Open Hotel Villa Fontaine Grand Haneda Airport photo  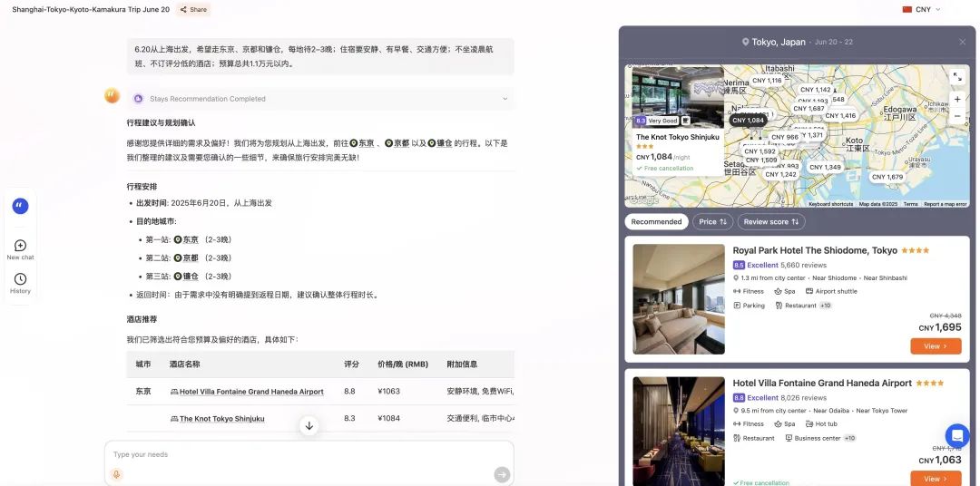(679, 431)
